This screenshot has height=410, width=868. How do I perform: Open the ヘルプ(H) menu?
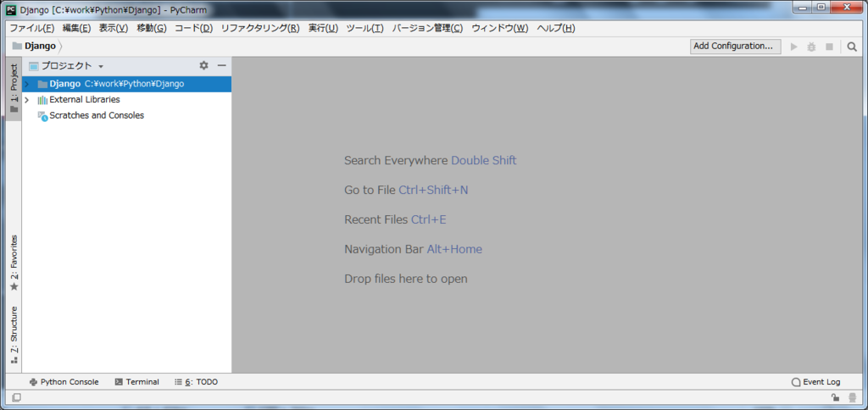pyautogui.click(x=556, y=28)
